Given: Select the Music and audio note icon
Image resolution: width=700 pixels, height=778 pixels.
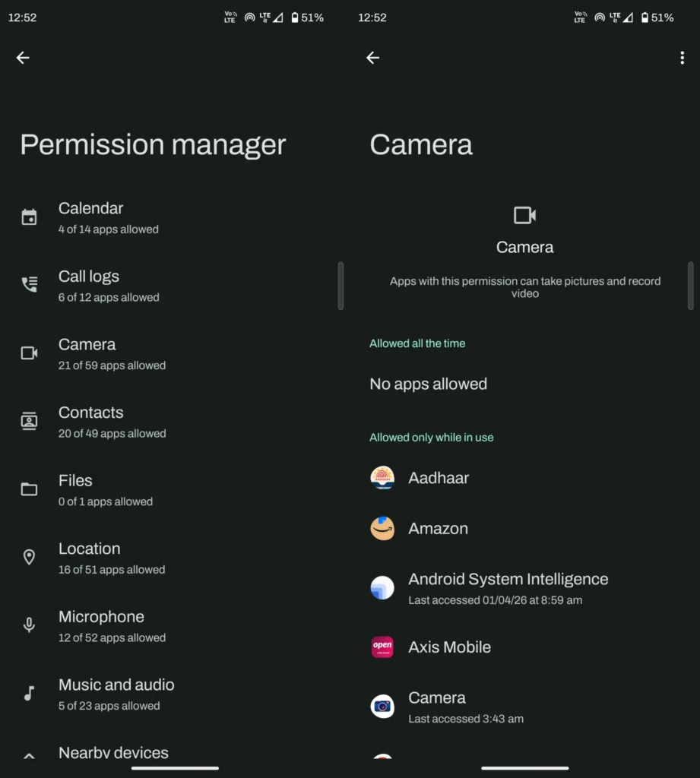Looking at the screenshot, I should (29, 693).
